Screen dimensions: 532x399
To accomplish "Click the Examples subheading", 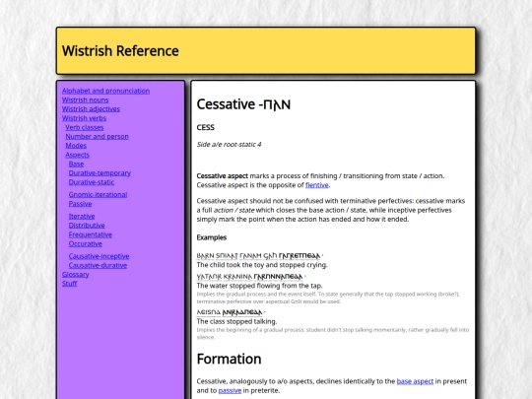I will (x=212, y=237).
